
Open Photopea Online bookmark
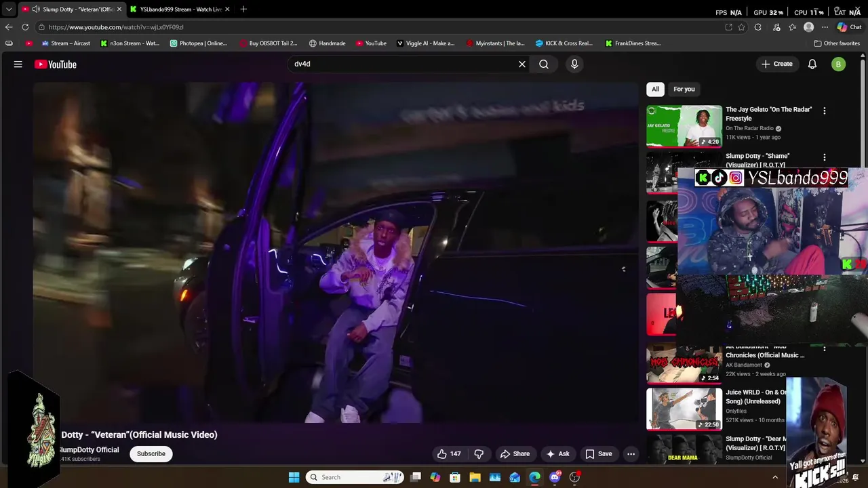(199, 43)
